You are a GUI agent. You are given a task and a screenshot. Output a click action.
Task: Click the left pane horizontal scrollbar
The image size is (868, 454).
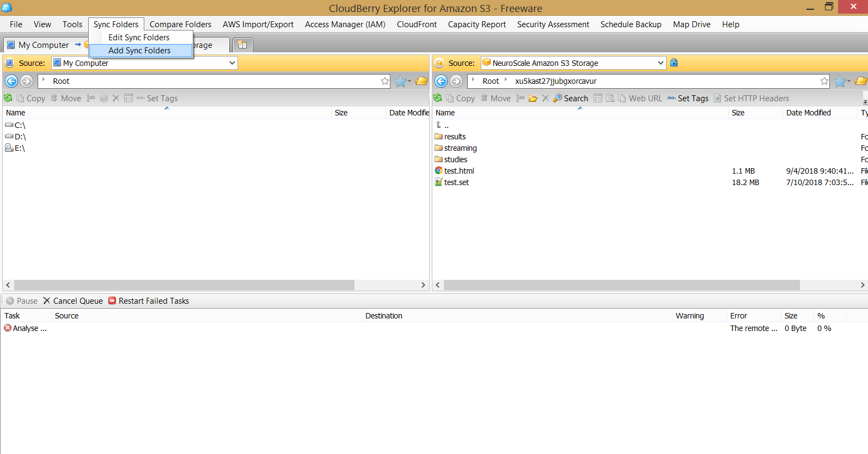184,285
